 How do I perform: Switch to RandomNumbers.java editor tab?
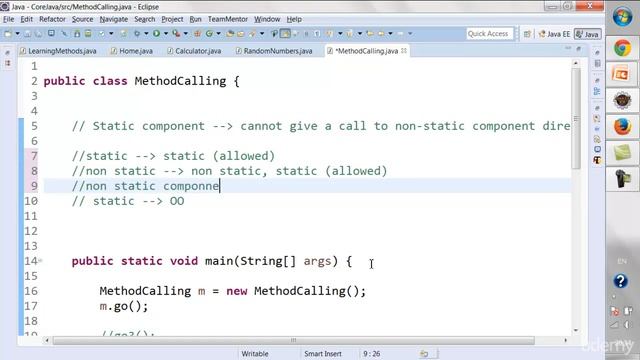(x=274, y=51)
